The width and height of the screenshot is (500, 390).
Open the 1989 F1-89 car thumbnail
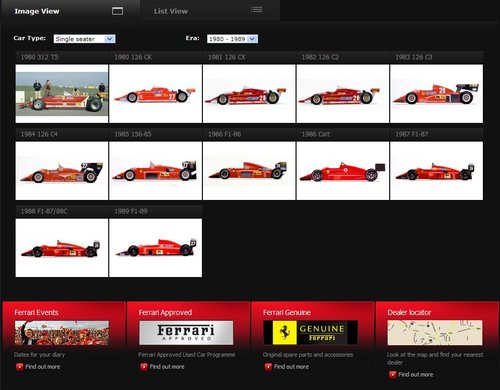pyautogui.click(x=155, y=248)
